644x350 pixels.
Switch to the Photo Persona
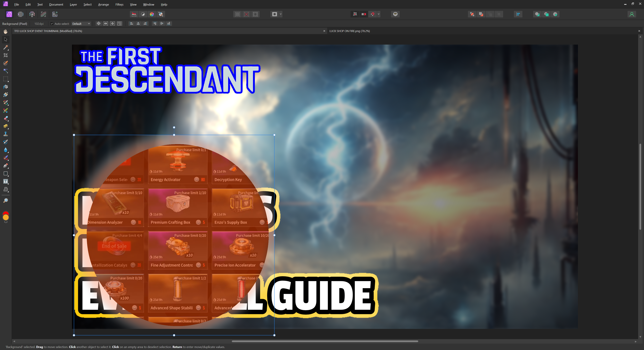point(9,14)
